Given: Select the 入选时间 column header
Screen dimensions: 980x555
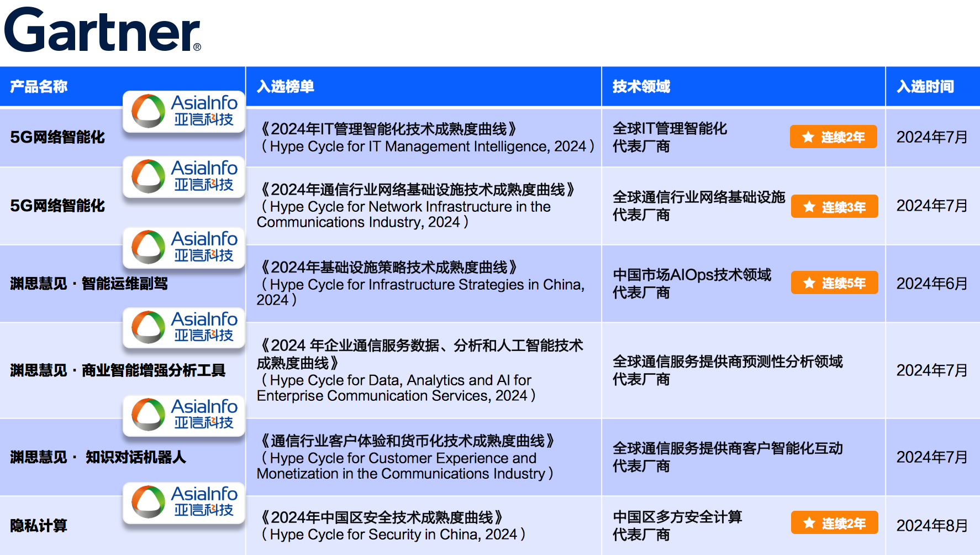Looking at the screenshot, I should pos(925,87).
